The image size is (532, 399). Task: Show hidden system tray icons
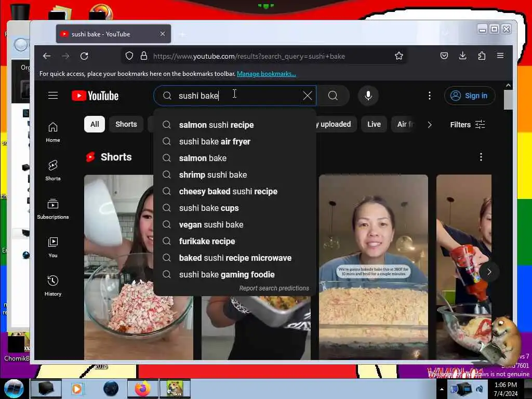pyautogui.click(x=442, y=389)
